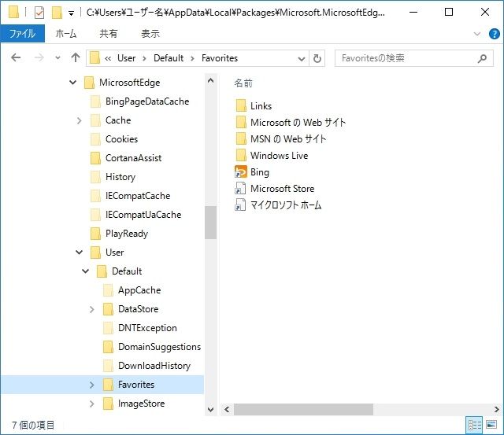Screen dimensions: 504x435
Task: Expand the Favorites tree node
Action: pos(92,385)
